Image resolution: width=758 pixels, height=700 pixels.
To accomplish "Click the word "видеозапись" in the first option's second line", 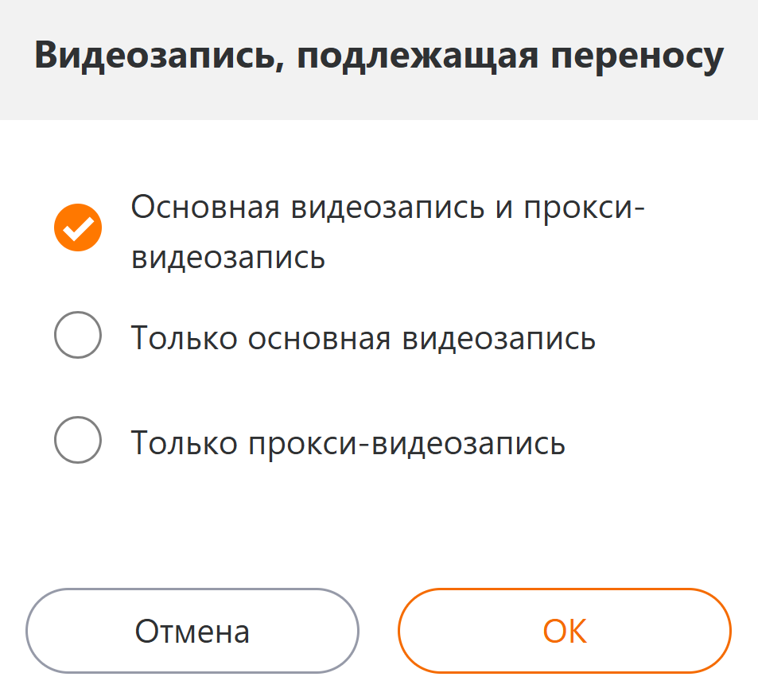I will (x=228, y=257).
